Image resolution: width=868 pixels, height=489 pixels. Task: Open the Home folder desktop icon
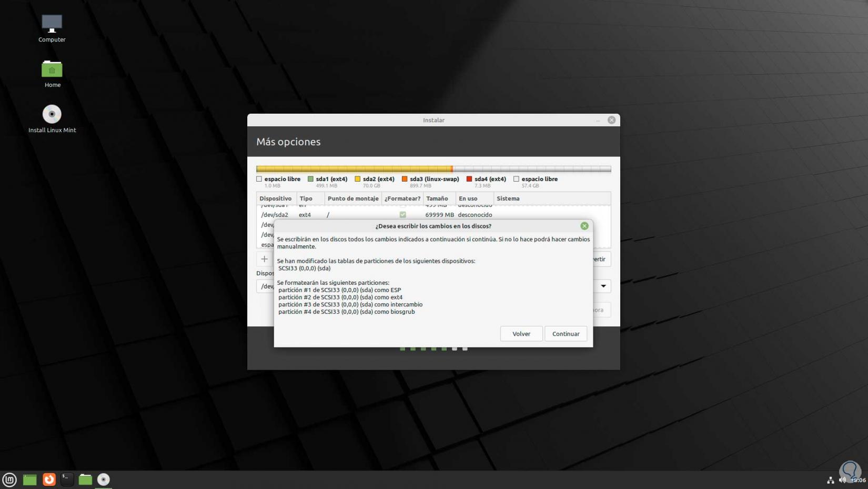(x=52, y=74)
